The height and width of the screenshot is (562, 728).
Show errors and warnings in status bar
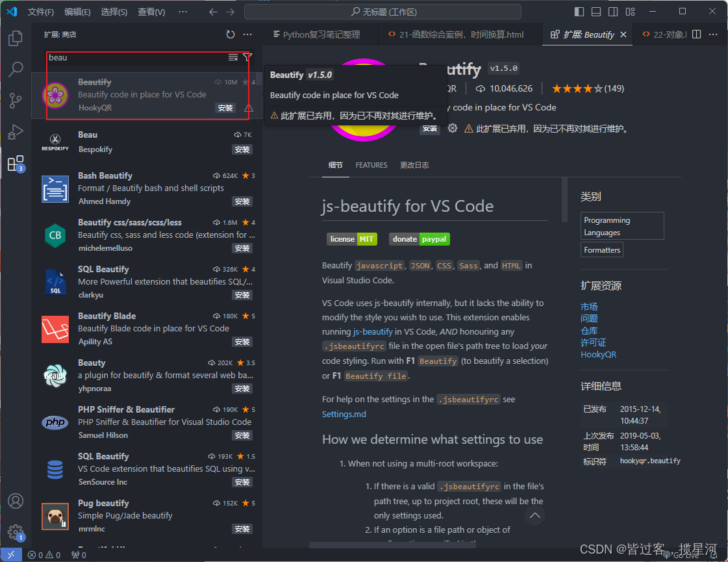pyautogui.click(x=44, y=555)
